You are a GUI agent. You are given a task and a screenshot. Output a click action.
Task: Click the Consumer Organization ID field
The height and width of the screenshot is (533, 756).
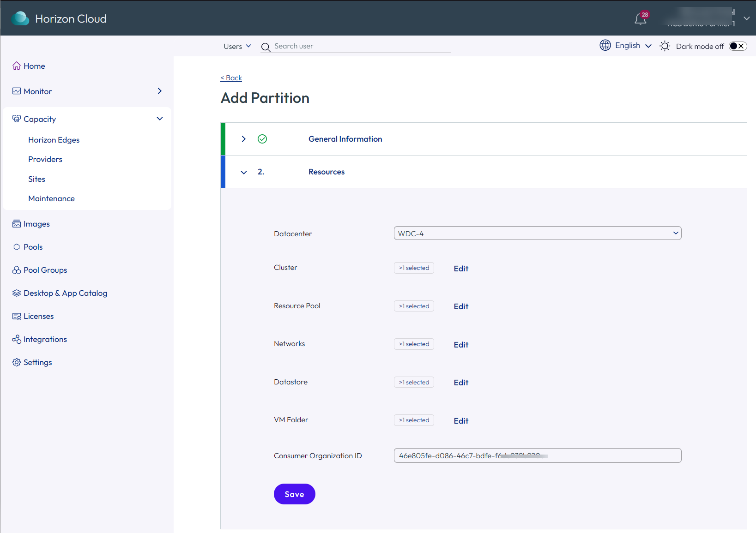point(538,455)
